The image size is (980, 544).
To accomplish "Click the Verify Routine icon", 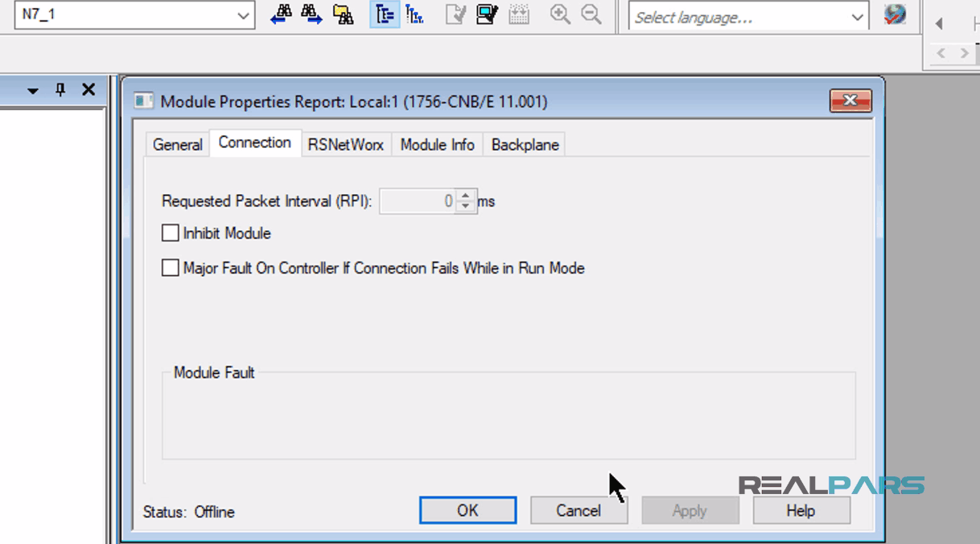I will pyautogui.click(x=455, y=14).
